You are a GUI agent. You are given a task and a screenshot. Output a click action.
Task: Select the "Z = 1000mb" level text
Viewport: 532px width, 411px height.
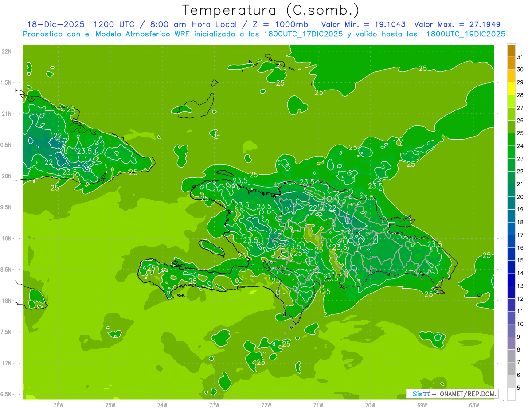click(x=281, y=25)
